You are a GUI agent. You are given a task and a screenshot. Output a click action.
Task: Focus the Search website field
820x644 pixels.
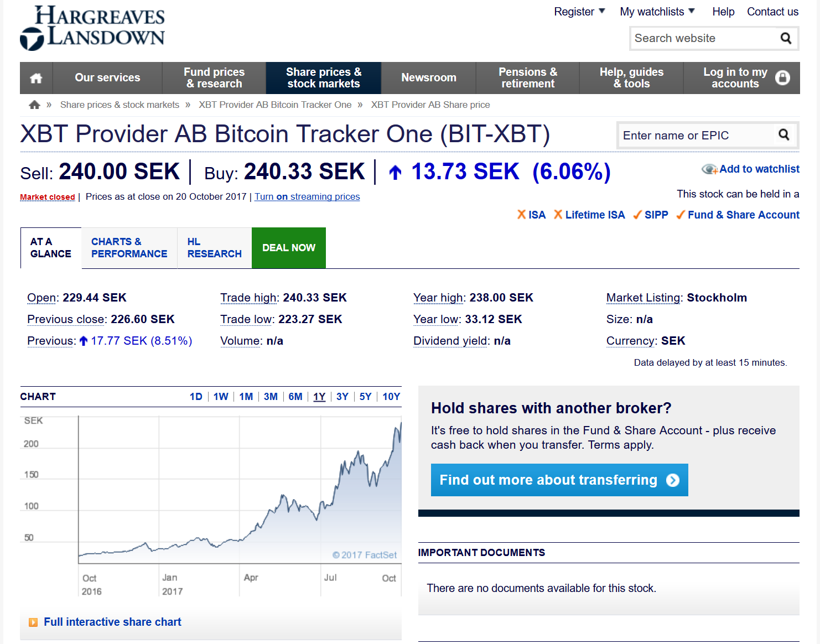pyautogui.click(x=703, y=38)
